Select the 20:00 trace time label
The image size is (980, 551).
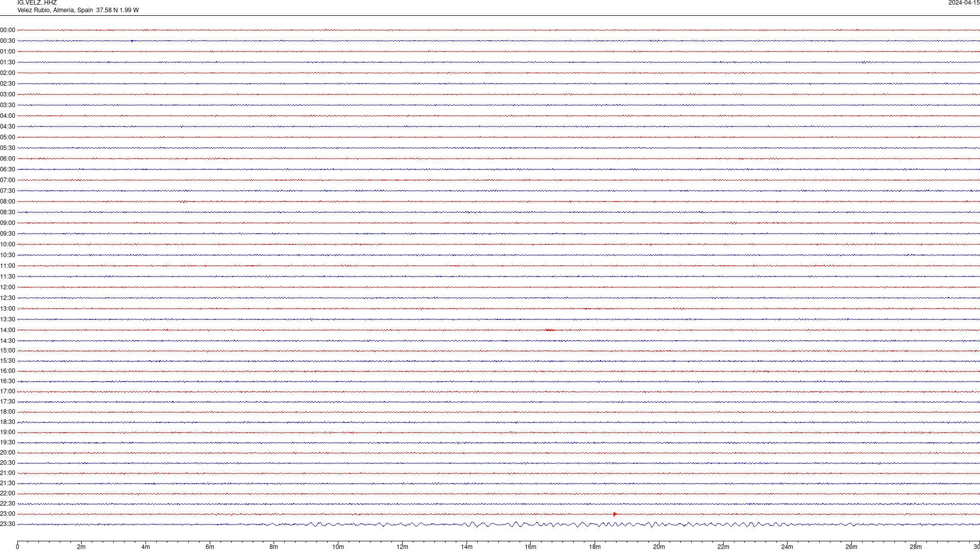8,453
